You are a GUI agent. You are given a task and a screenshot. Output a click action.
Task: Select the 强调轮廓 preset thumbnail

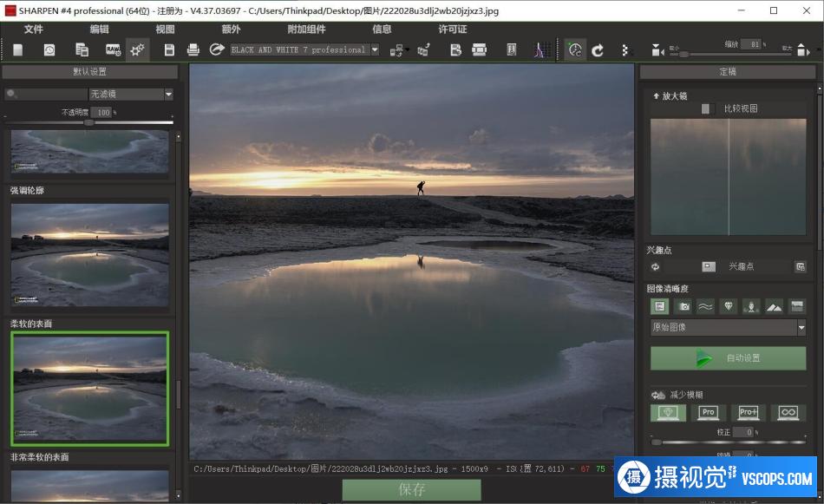(90, 255)
